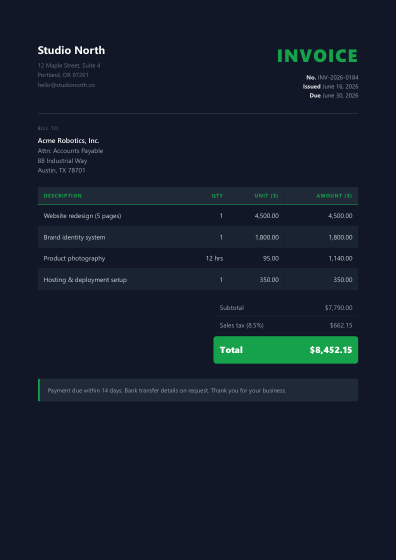Viewport: 396px width, 560px height.
Task: Click the 95.00 unit price cell
Action: 271,259
